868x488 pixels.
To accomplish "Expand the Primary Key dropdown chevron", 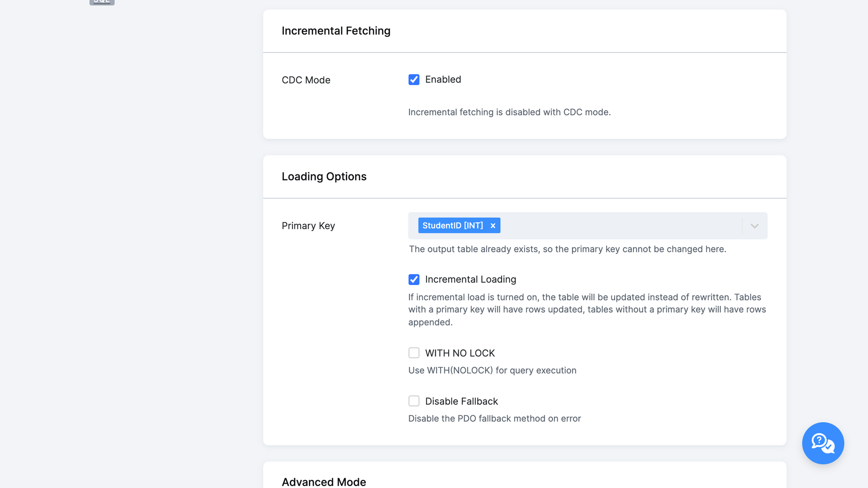I will [x=754, y=226].
